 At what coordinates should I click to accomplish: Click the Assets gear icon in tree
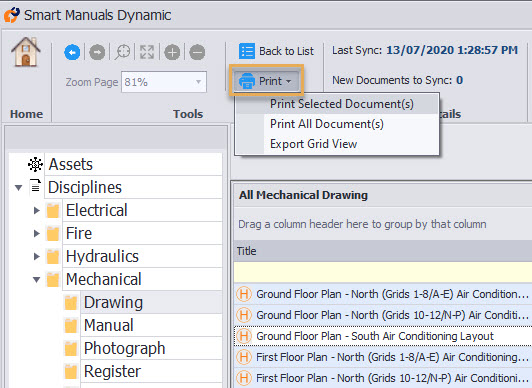(35, 164)
